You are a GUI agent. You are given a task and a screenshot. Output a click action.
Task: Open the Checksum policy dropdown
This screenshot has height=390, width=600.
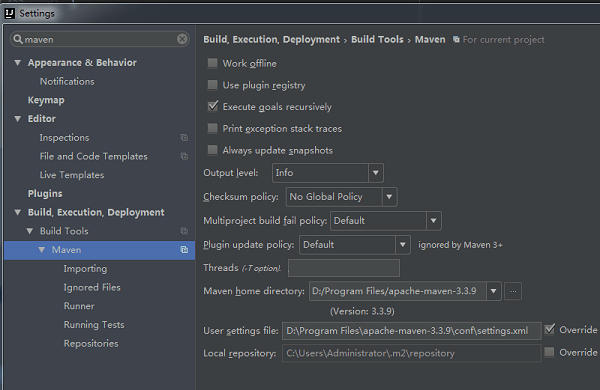coord(390,197)
